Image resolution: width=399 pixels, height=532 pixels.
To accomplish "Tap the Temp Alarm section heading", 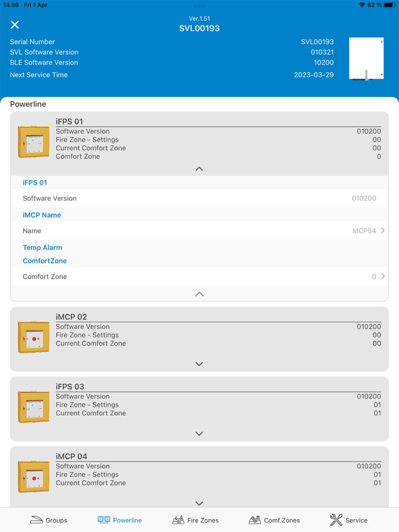I will (x=42, y=247).
